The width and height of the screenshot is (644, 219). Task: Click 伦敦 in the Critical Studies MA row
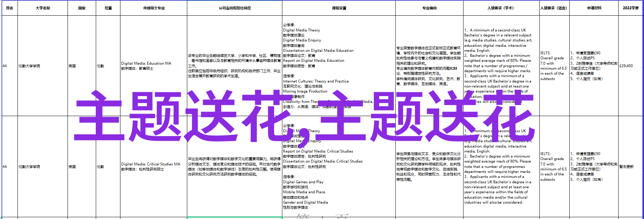pos(108,166)
